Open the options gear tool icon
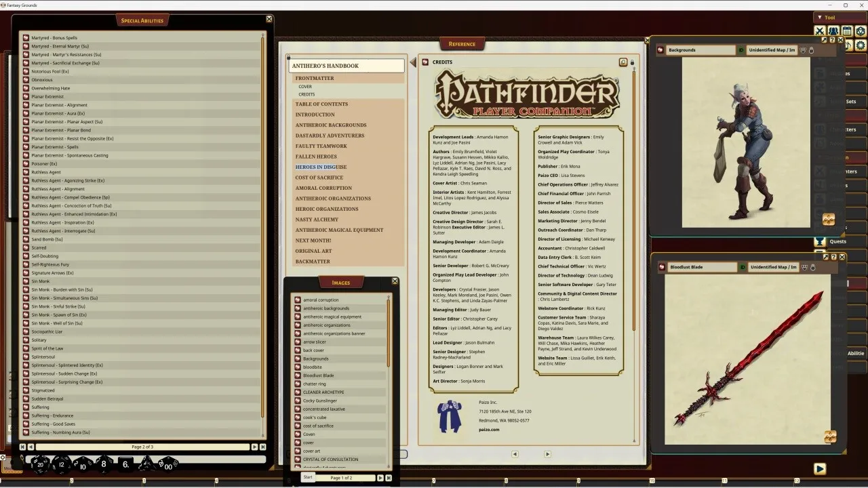Viewport: 868px width, 488px height. (x=861, y=45)
